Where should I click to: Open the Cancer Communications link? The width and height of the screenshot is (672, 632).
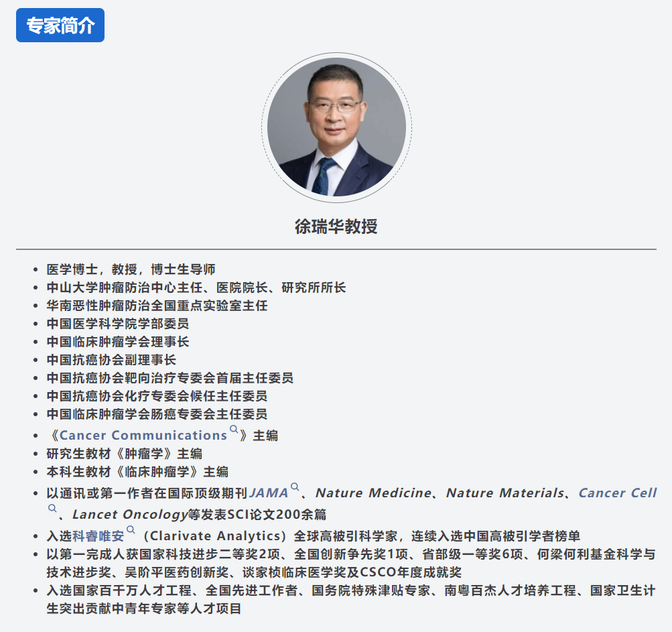coord(143,436)
